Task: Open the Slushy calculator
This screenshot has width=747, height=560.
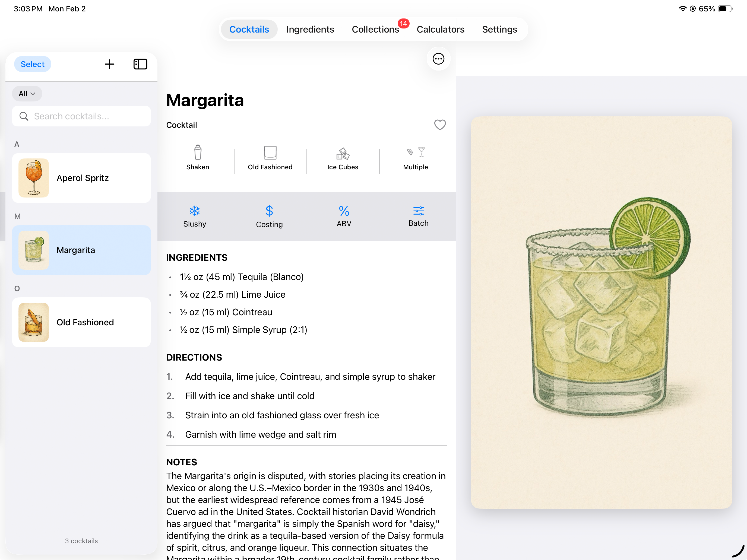Action: point(195,217)
